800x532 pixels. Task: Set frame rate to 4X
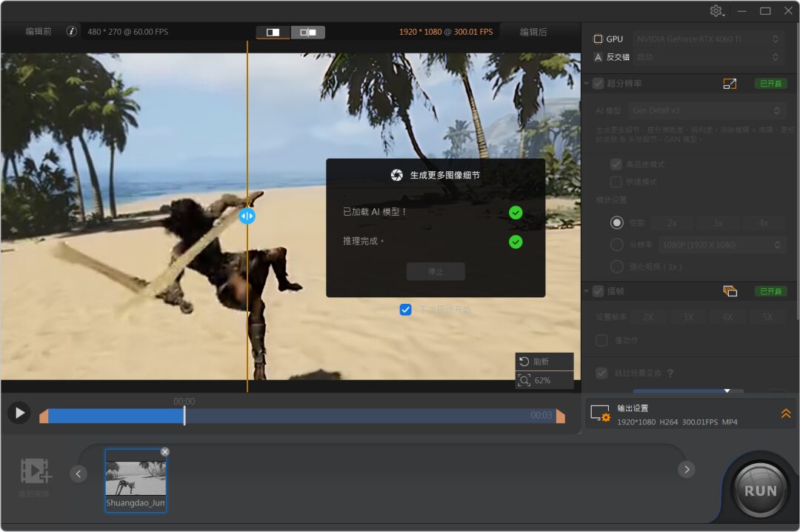[728, 317]
